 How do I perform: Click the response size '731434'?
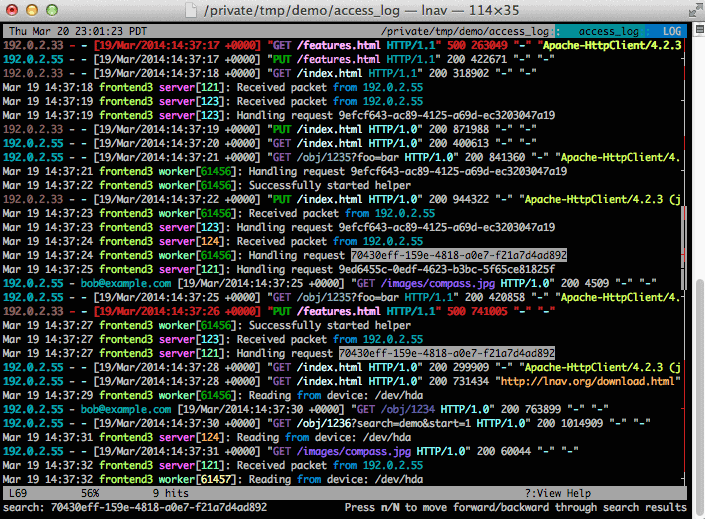(471, 381)
